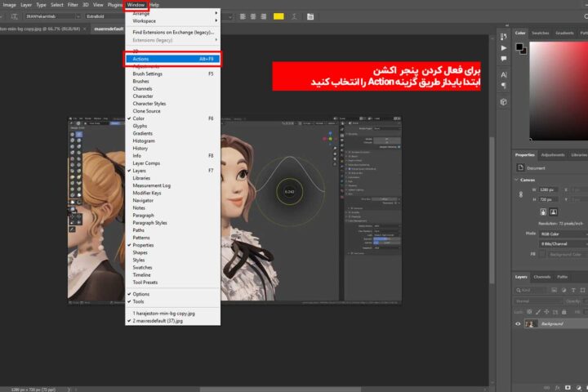Open the History panel dock icon
Viewport: 588px width, 392px height.
coord(504,37)
